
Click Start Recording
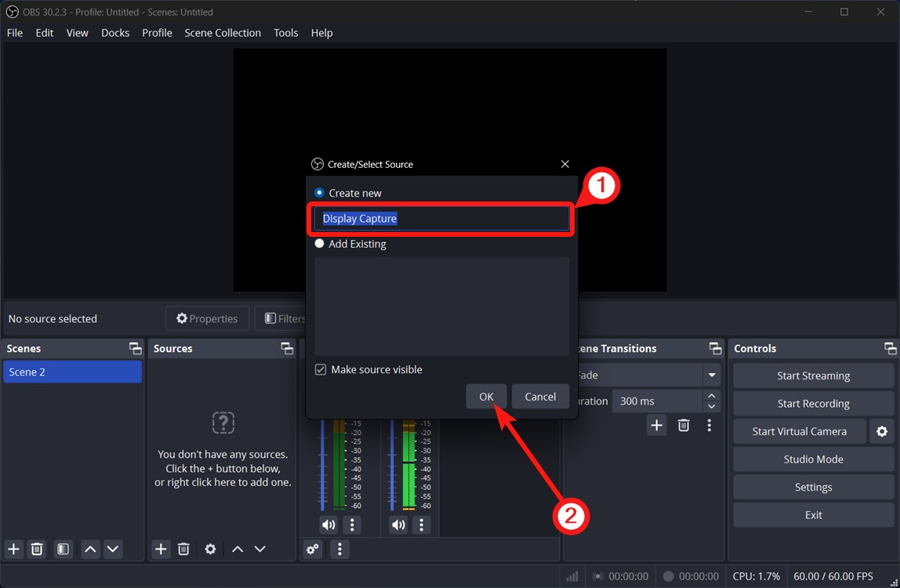tap(813, 403)
